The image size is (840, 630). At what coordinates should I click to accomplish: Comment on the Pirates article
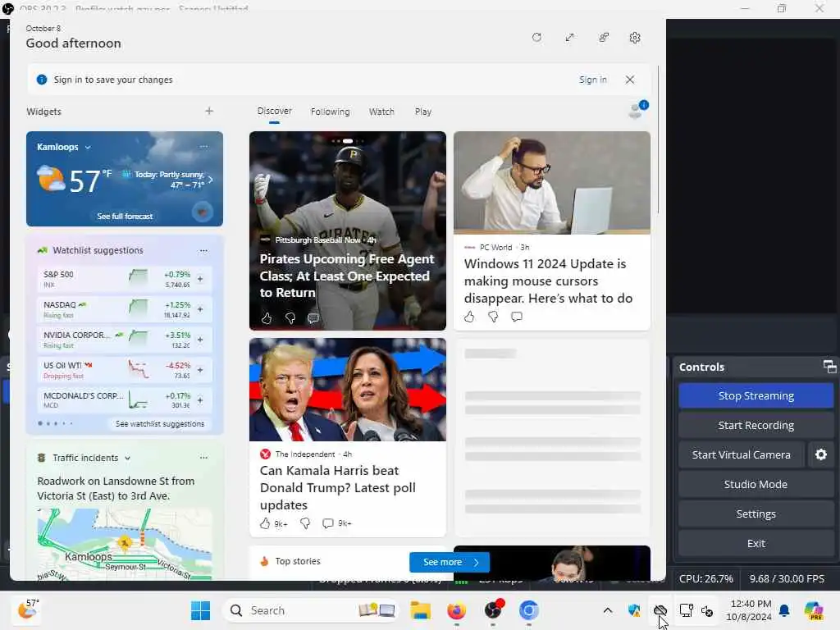coord(313,318)
